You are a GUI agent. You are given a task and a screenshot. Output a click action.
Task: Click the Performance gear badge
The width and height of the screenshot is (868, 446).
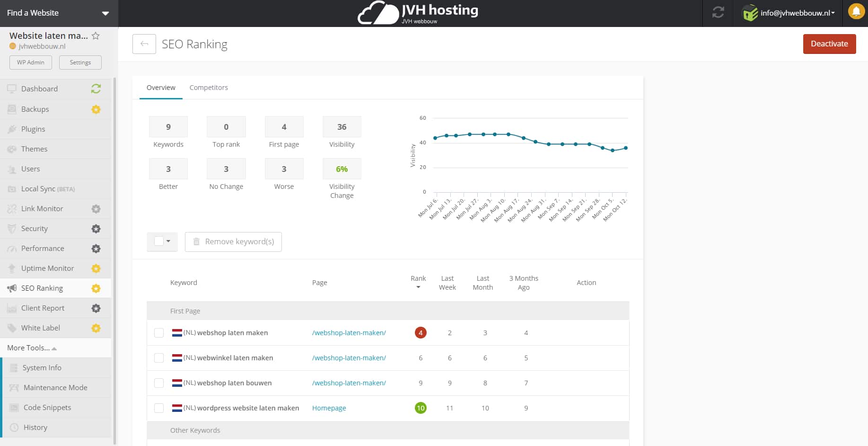click(x=96, y=249)
